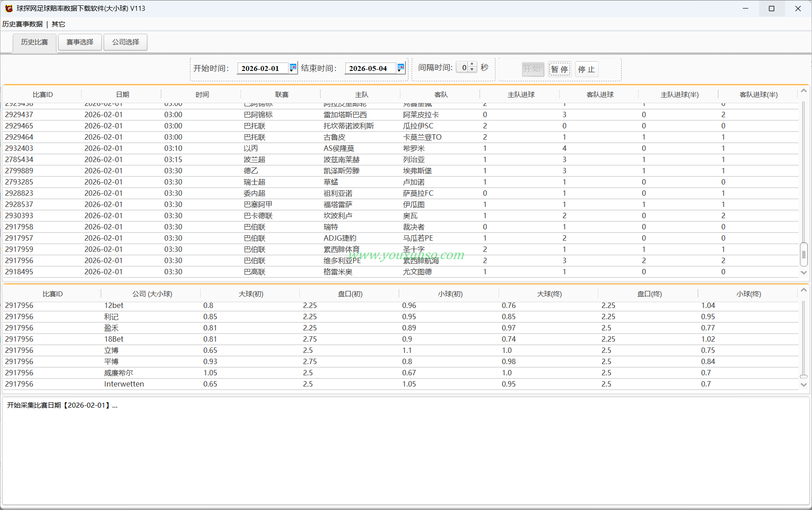The width and height of the screenshot is (812, 510).
Task: Click the 客队进球 column header
Action: [x=600, y=95]
